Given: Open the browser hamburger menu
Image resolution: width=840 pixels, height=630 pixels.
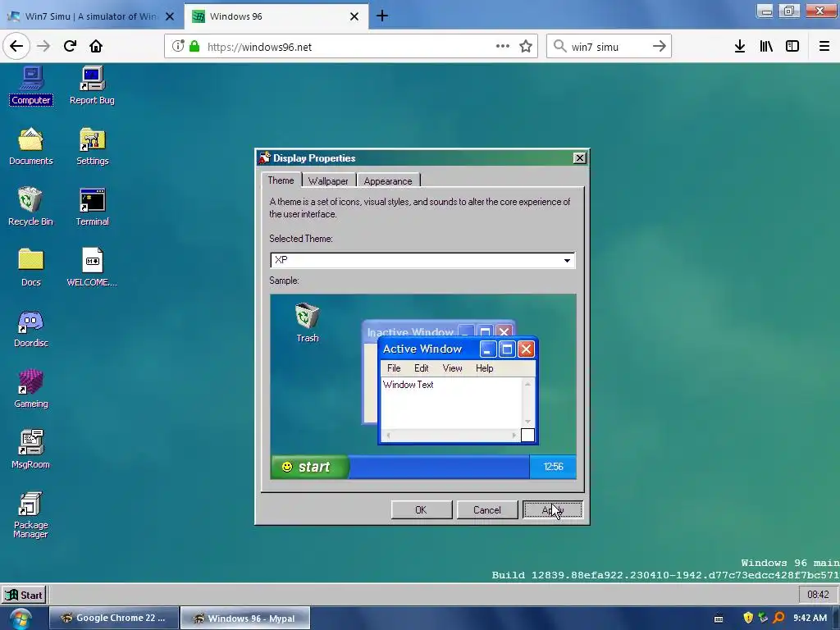Looking at the screenshot, I should pyautogui.click(x=824, y=46).
